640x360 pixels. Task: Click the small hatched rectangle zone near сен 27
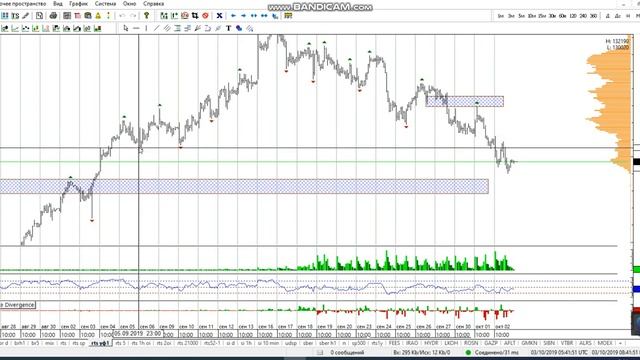[464, 101]
